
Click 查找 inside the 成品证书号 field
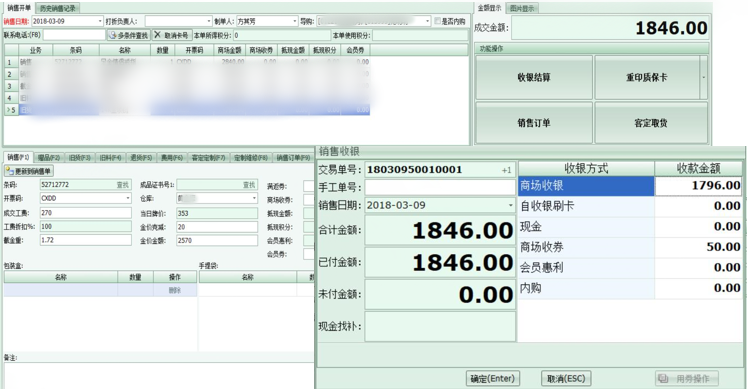tap(249, 185)
